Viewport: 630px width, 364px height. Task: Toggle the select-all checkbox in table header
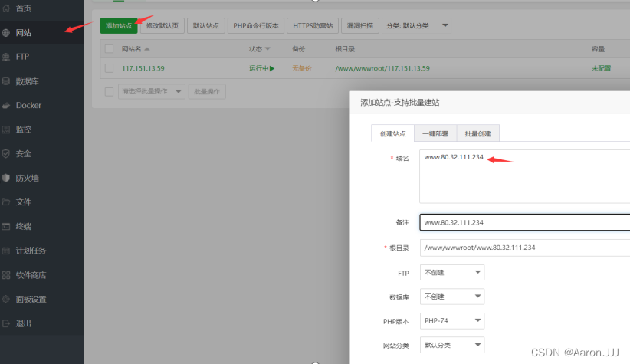pos(109,49)
